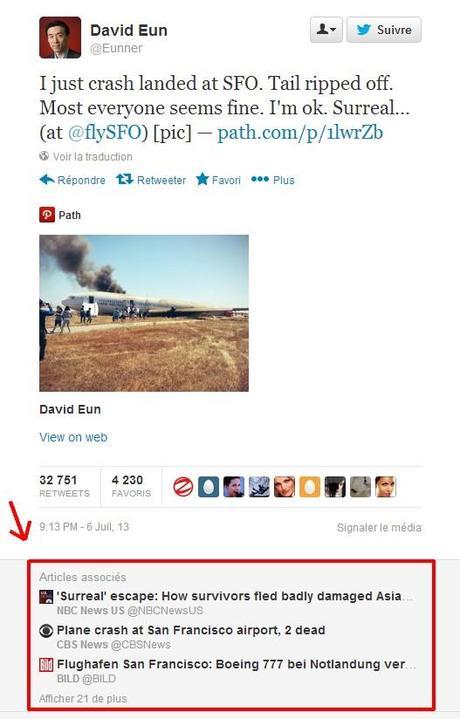
Task: Click Signaler le média link
Action: [x=379, y=527]
